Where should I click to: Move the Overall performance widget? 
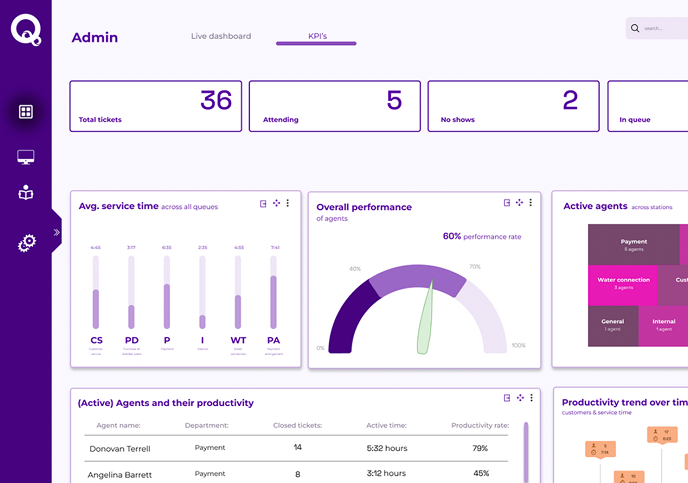pos(519,202)
